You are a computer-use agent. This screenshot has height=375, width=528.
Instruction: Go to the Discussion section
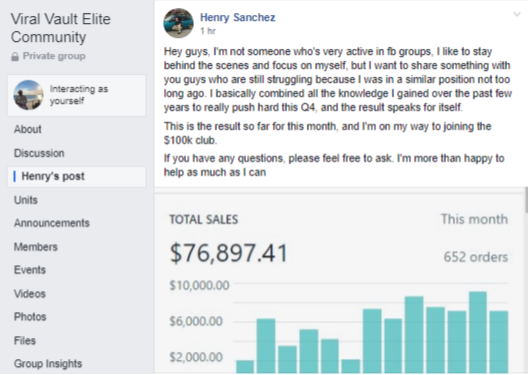39,153
